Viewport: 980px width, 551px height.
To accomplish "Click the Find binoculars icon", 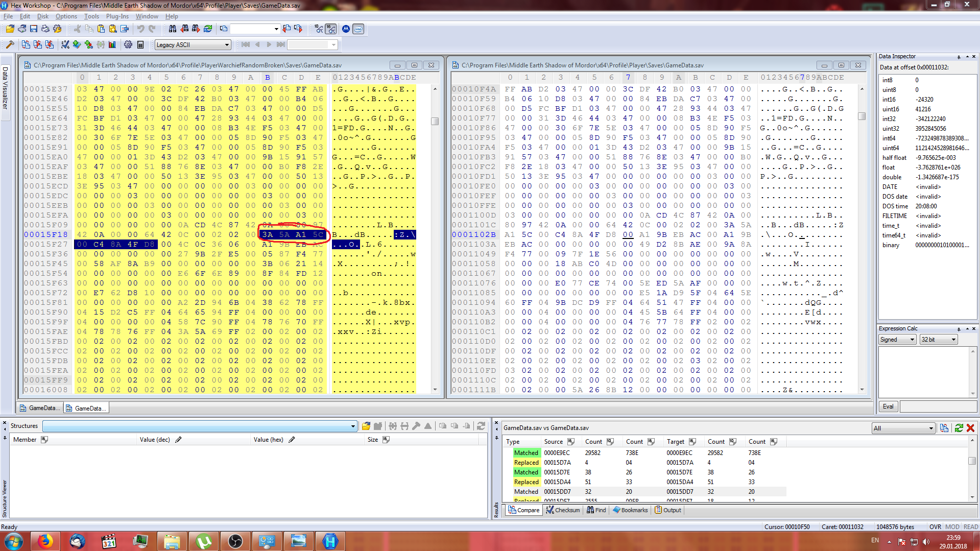I will (173, 29).
